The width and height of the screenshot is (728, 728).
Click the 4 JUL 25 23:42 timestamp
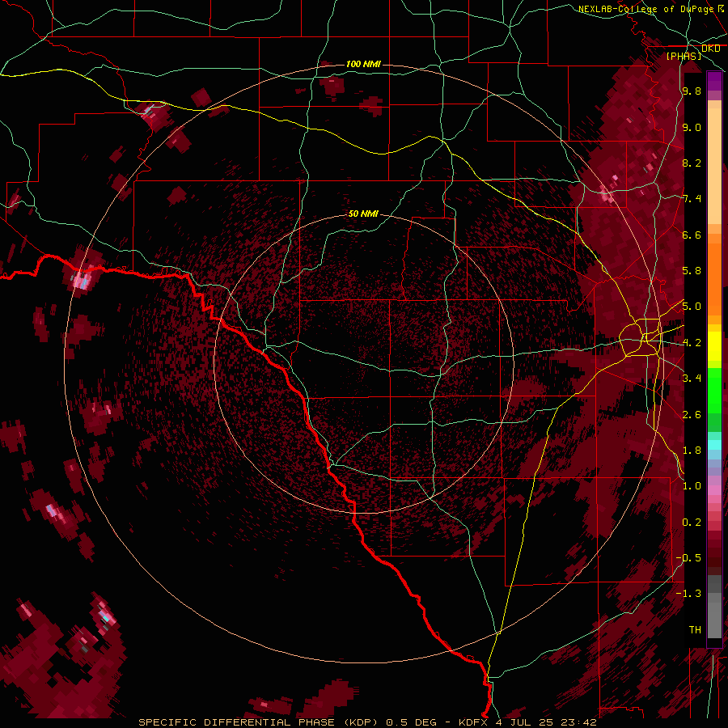546,722
